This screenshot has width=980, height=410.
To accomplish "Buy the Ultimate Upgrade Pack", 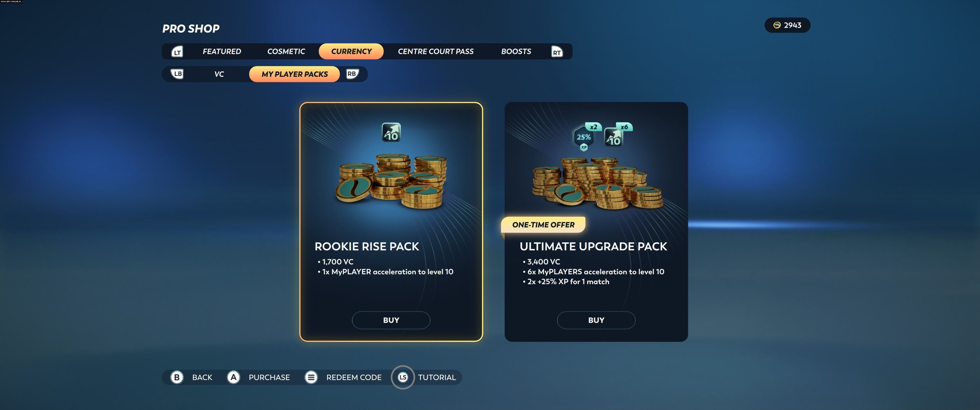I will [x=596, y=320].
